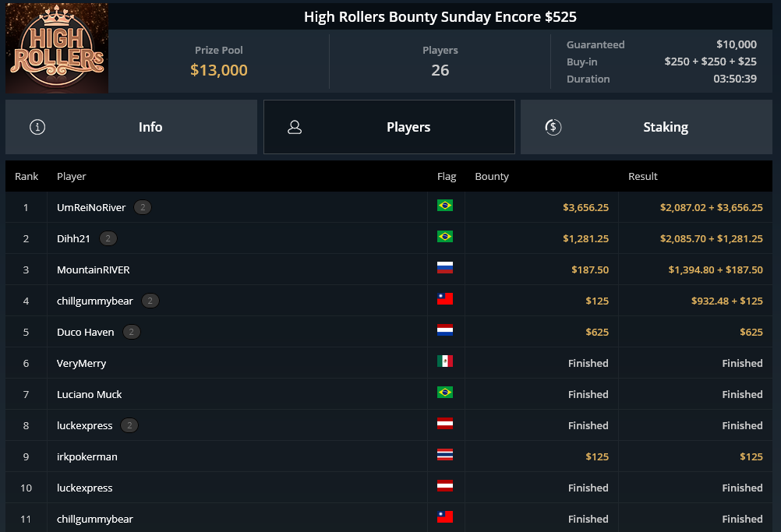Click the info circle icon
This screenshot has height=532, width=781.
[37, 127]
